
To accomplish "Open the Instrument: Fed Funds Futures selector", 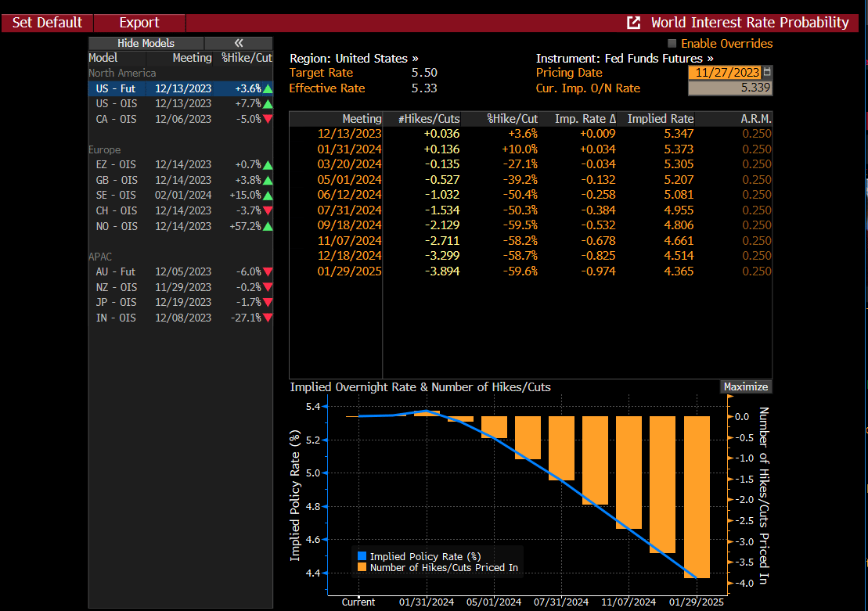I will [625, 59].
